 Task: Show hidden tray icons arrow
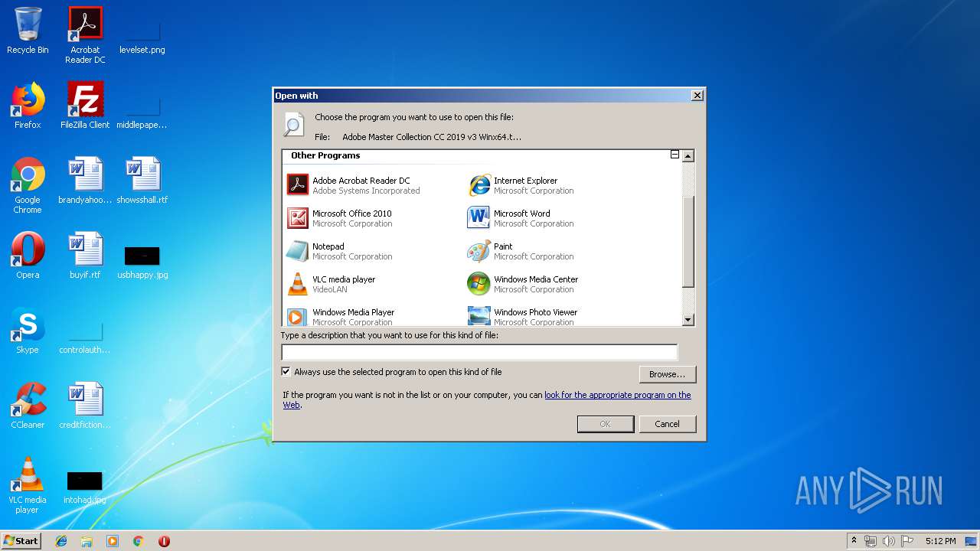click(x=854, y=541)
